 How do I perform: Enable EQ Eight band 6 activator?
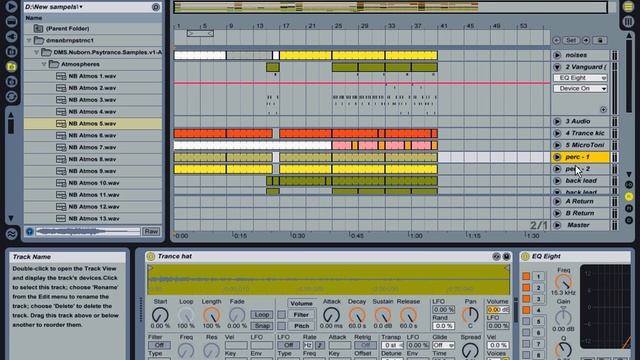[x=526, y=333]
